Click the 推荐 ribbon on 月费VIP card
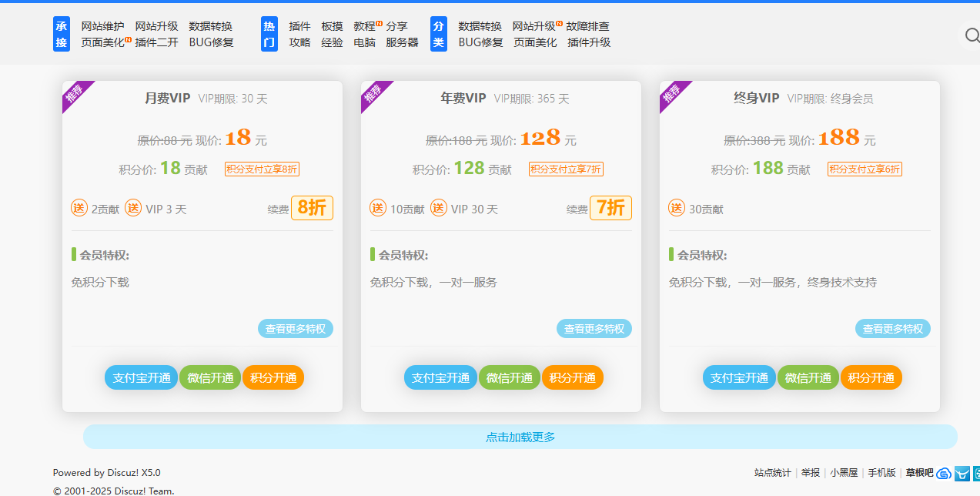This screenshot has width=980, height=496. click(74, 93)
